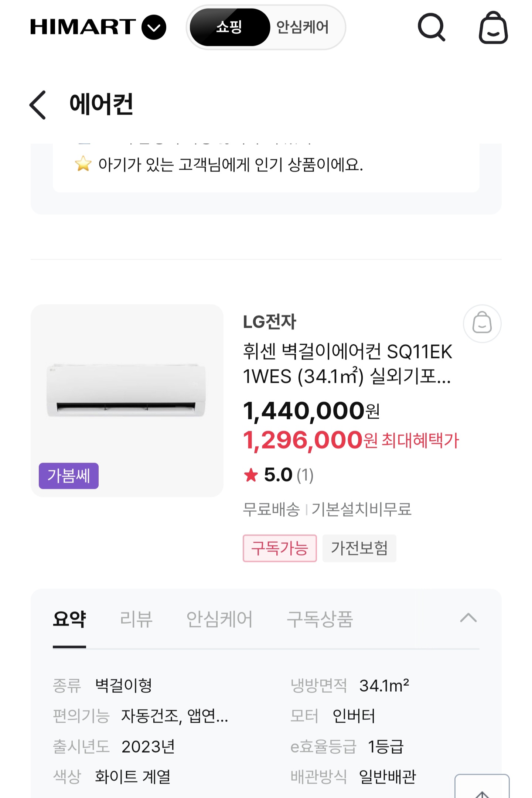
Task: Add LG air conditioner to cart
Action: (x=482, y=323)
